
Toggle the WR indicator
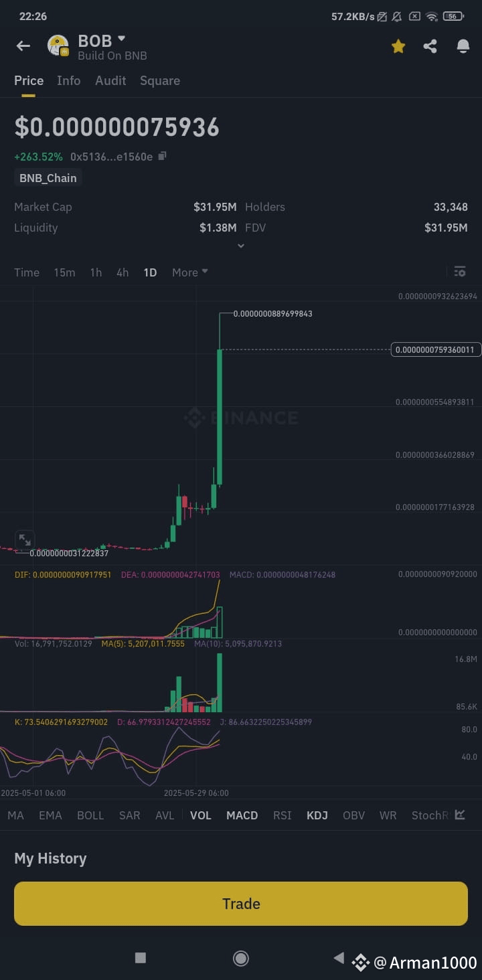(x=388, y=815)
